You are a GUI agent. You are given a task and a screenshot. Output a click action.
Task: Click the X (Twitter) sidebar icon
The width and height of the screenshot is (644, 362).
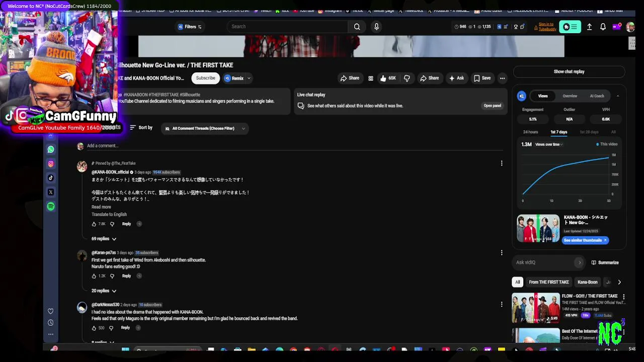pyautogui.click(x=51, y=192)
